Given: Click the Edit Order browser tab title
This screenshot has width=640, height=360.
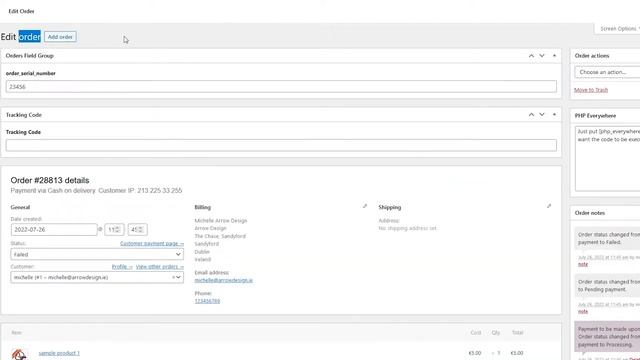Looking at the screenshot, I should point(21,11).
